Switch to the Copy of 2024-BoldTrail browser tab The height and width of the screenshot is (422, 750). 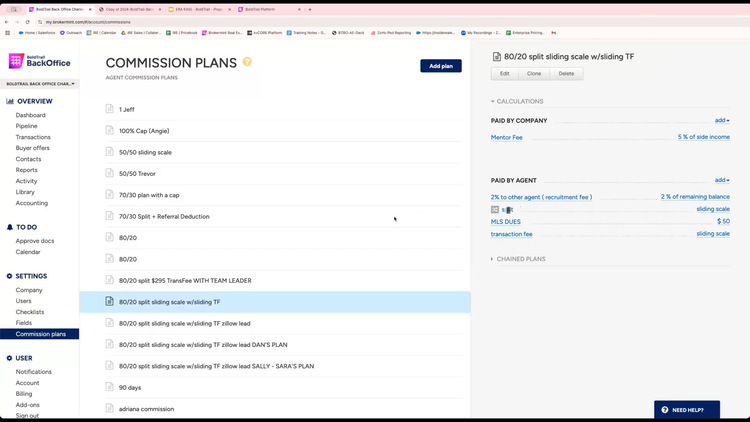pos(129,9)
